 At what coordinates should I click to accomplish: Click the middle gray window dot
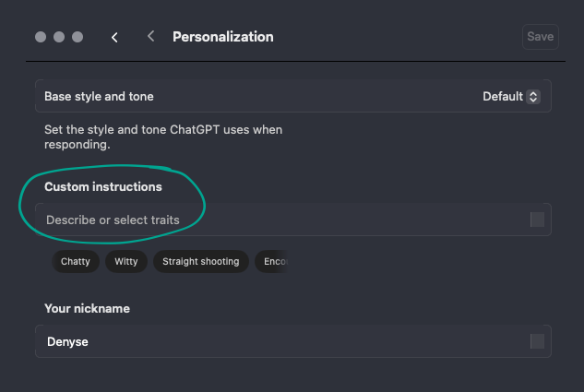point(59,37)
